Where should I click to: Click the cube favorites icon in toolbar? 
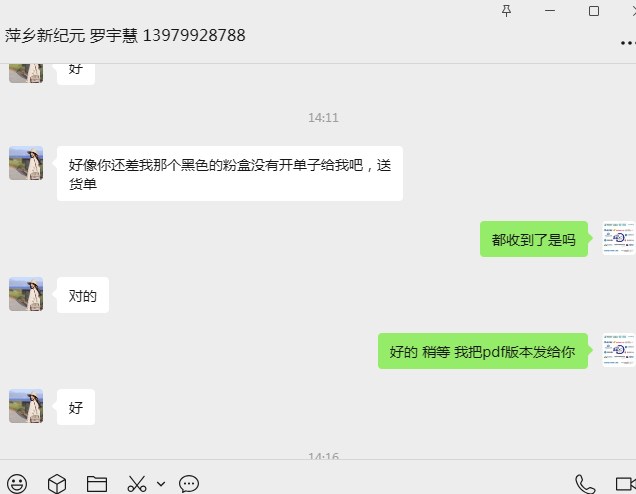[x=57, y=483]
